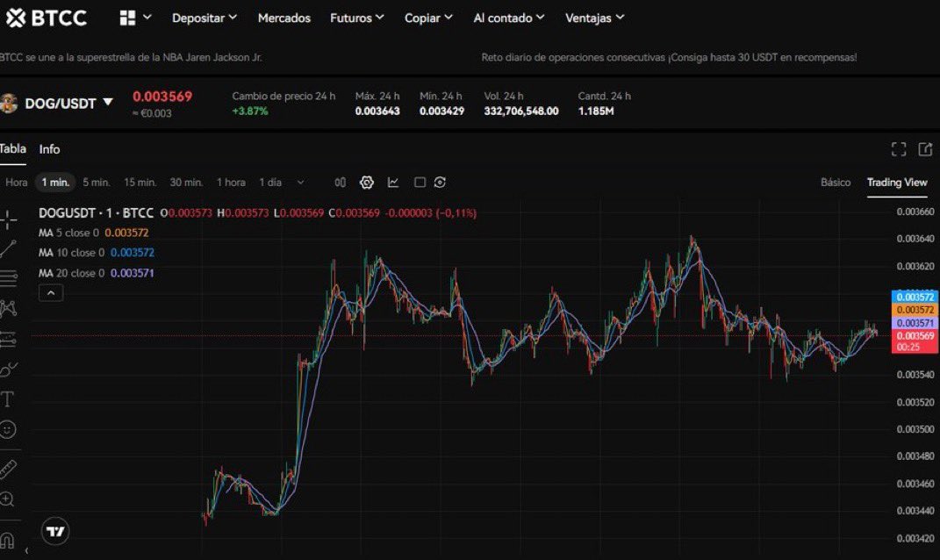Expand the Depositar menu
The width and height of the screenshot is (940, 560).
[205, 18]
